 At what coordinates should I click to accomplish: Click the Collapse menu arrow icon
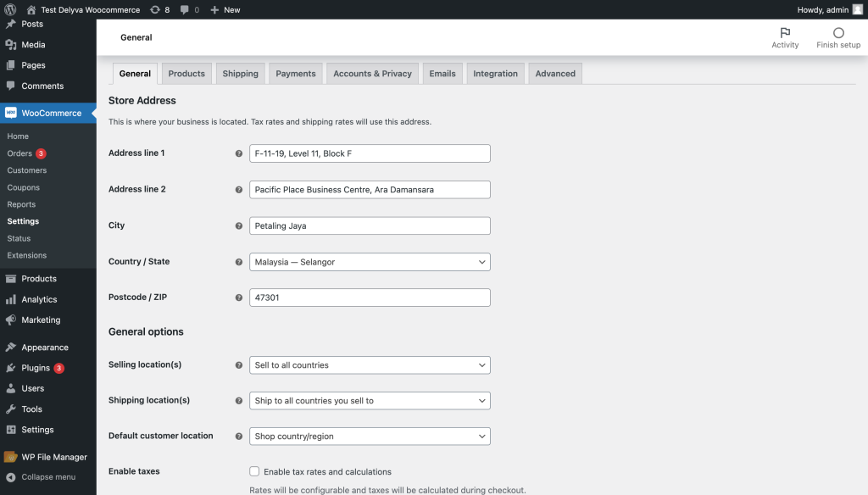tap(10, 476)
